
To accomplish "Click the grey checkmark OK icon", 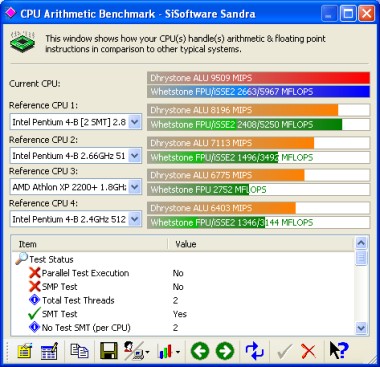I will click(284, 351).
